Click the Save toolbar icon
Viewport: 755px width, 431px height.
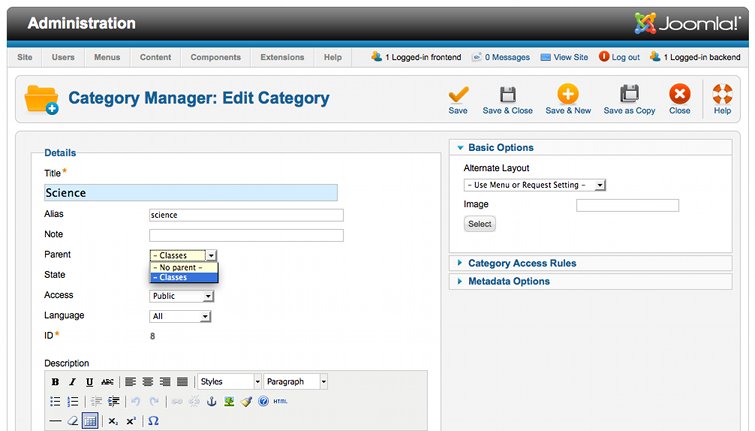[458, 95]
